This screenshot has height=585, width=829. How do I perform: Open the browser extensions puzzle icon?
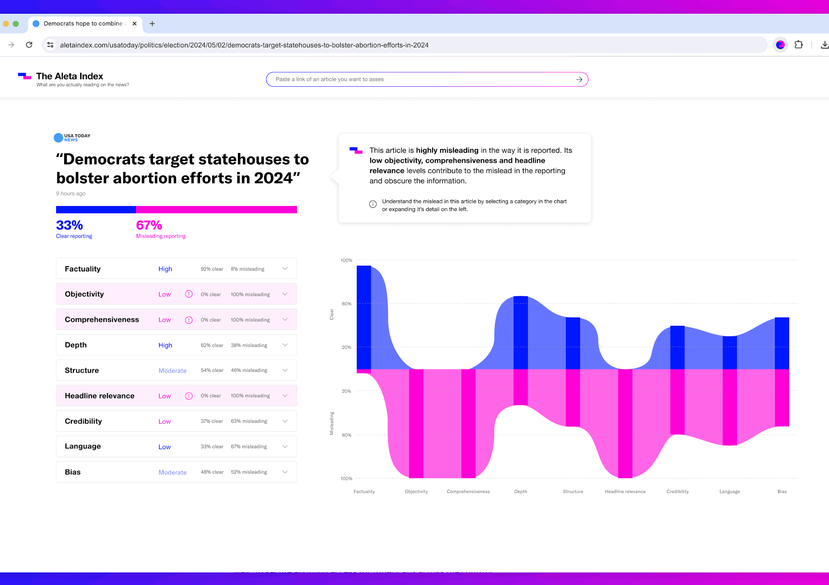pyautogui.click(x=799, y=45)
